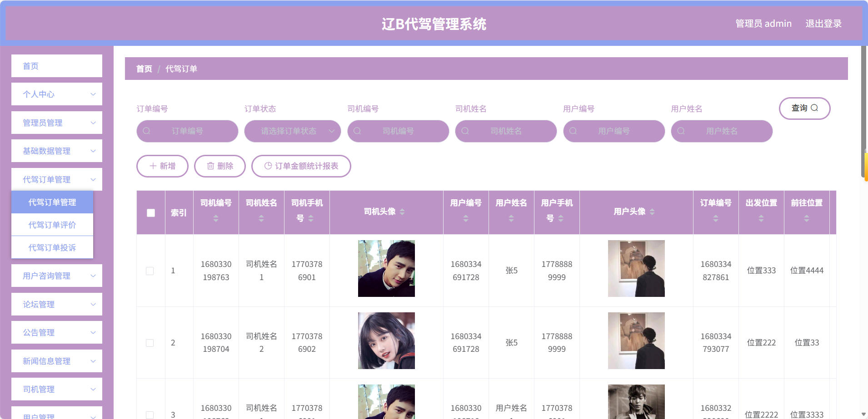Expand the 司机管理 sidebar menu
Image resolution: width=868 pixels, height=419 pixels.
[x=57, y=389]
